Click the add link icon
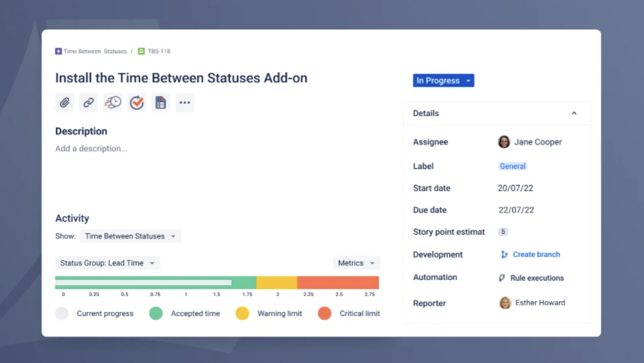644x363 pixels. pos(88,102)
